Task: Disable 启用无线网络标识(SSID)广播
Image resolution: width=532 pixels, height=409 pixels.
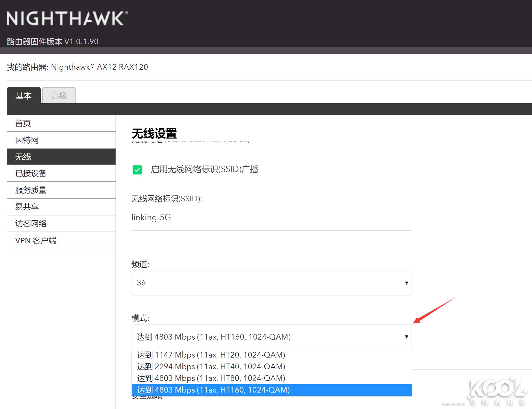Action: pos(138,170)
